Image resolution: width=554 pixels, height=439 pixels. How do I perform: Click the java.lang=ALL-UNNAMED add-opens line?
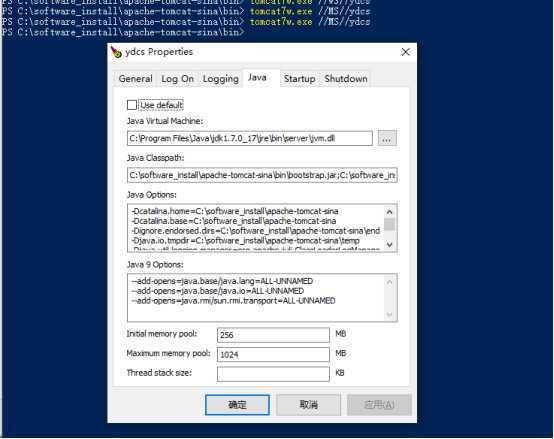tap(222, 281)
